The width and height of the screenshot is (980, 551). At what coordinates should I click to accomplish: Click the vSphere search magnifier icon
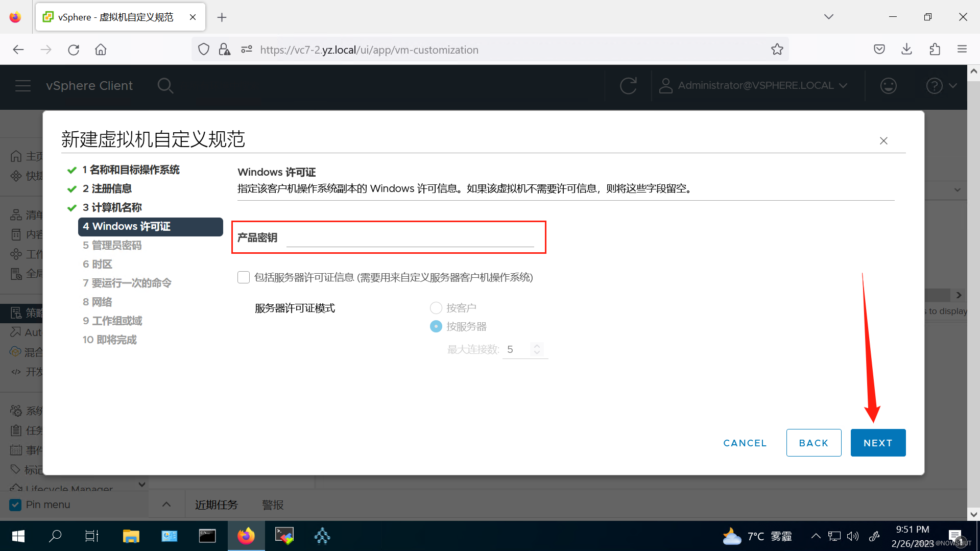(x=165, y=85)
